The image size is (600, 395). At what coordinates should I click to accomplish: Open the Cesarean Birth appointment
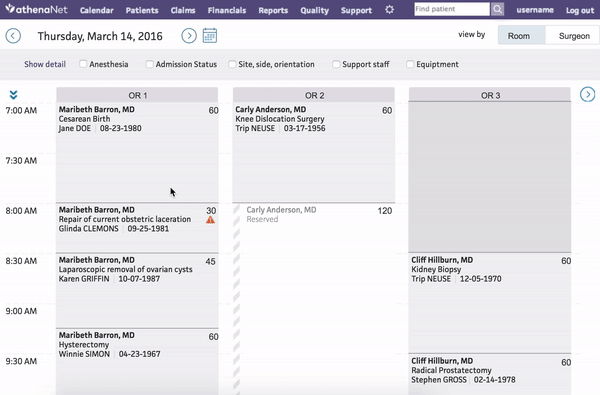[x=137, y=152]
